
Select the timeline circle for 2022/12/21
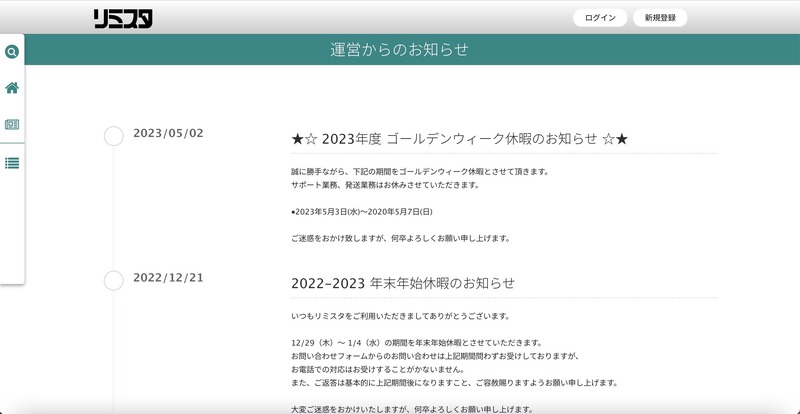(114, 281)
